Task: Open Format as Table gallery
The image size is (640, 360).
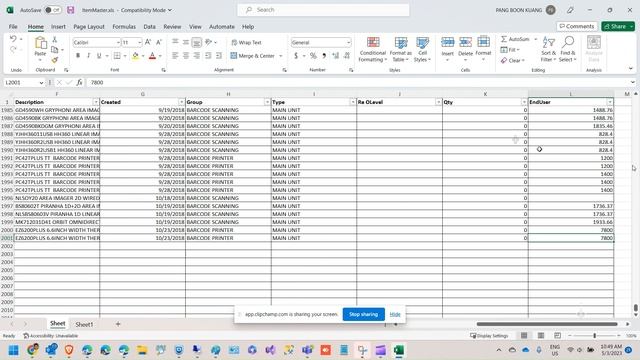Action: pos(400,49)
